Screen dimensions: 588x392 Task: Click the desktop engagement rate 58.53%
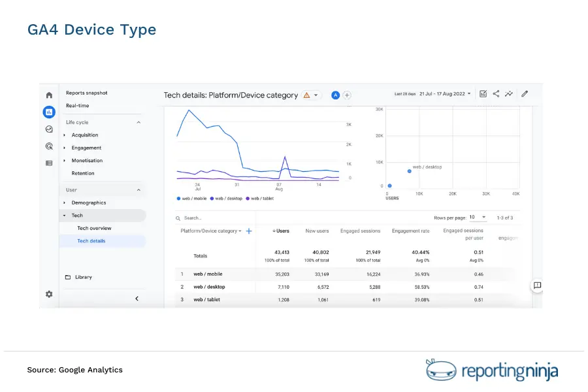(422, 287)
